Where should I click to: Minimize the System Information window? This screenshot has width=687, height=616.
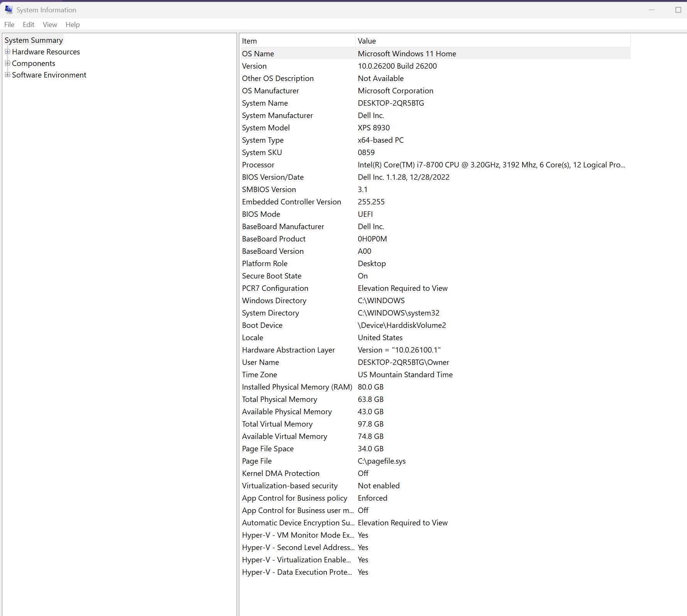652,10
